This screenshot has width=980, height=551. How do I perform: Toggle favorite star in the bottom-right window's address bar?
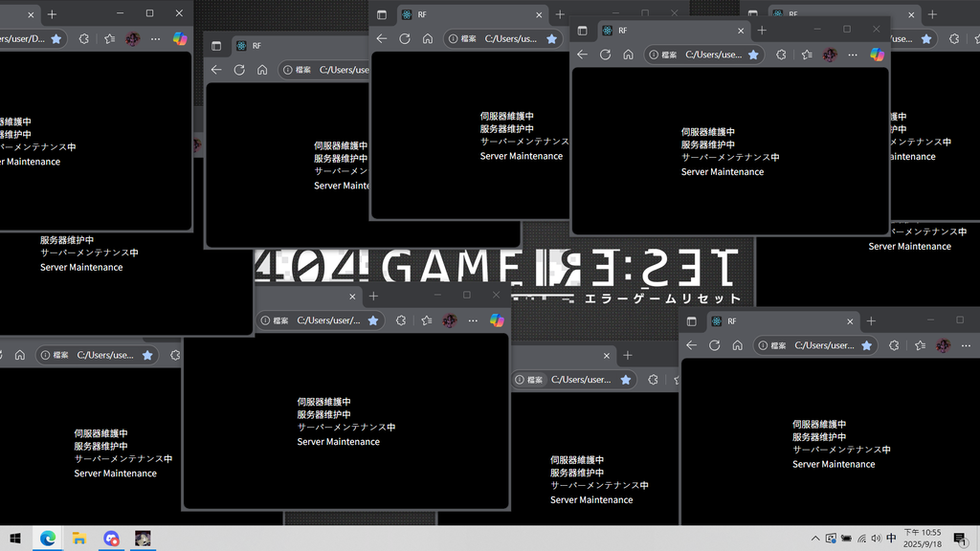(866, 345)
